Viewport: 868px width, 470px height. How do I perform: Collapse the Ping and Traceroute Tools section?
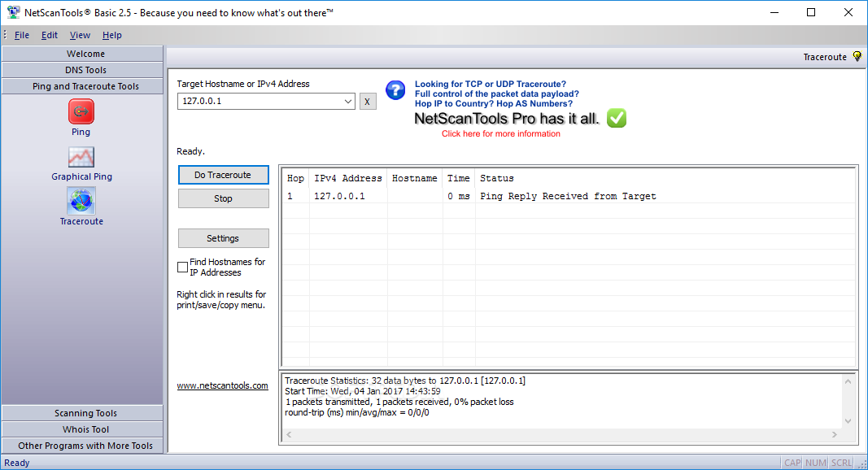[x=82, y=86]
